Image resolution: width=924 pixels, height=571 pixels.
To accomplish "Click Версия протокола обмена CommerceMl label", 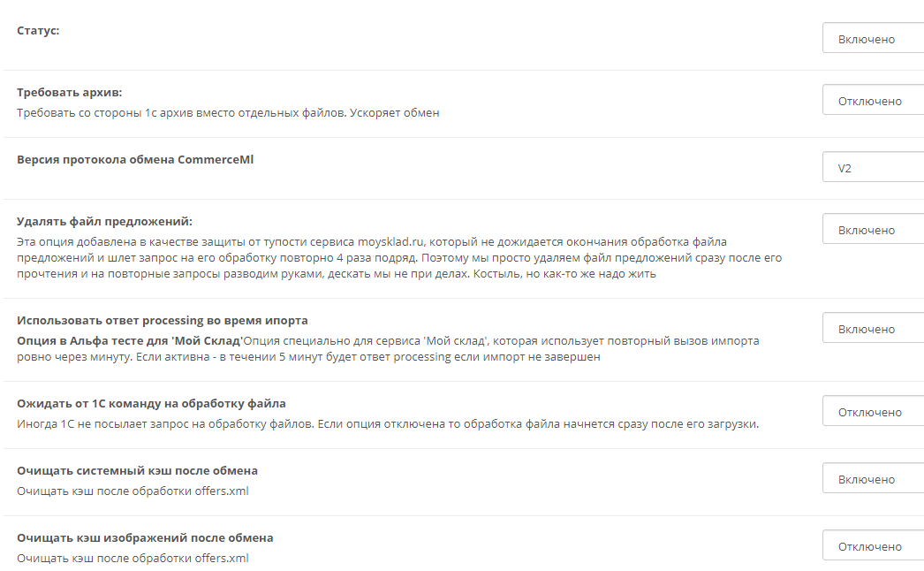I will pos(135,160).
